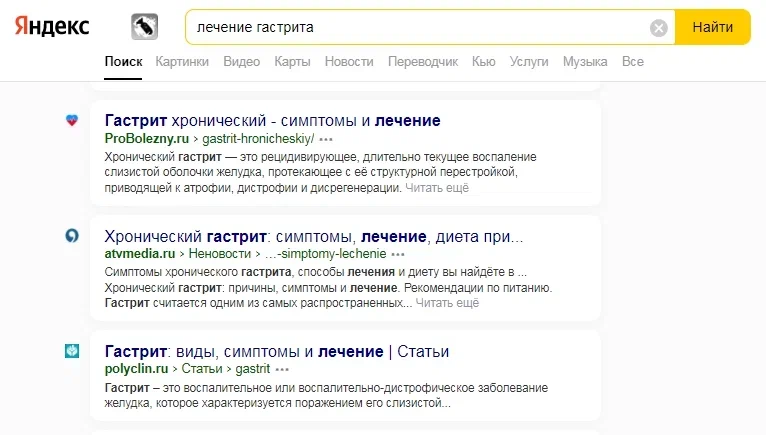Open "Гастрит хронический - симптомы и лечение" result
The width and height of the screenshot is (766, 435).
(272, 121)
